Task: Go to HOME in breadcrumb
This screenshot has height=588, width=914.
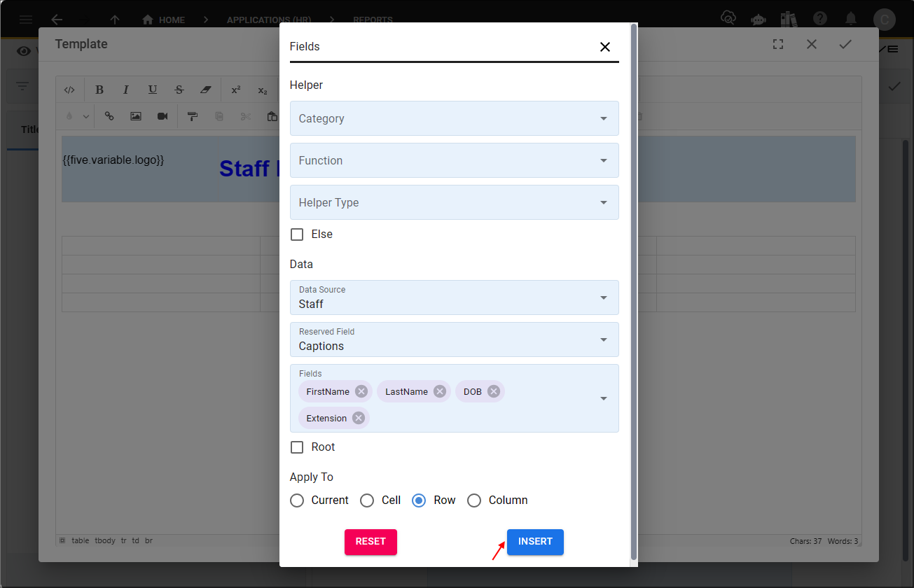Action: pyautogui.click(x=164, y=20)
